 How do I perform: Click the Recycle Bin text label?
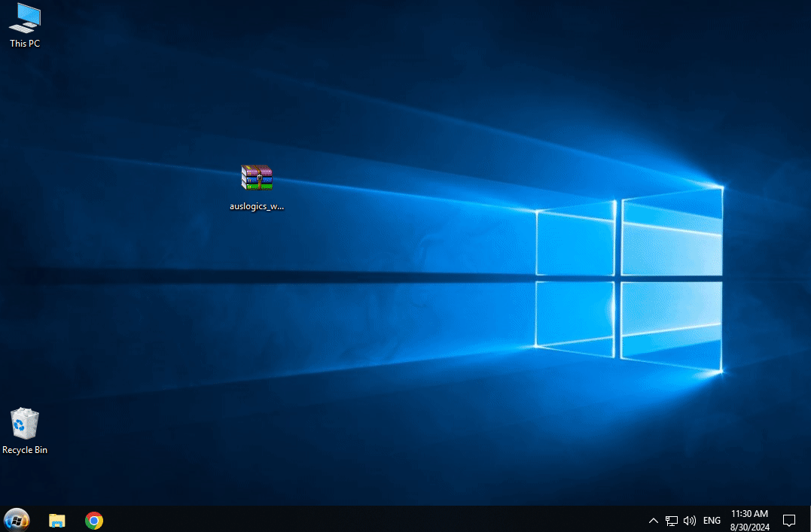click(25, 450)
